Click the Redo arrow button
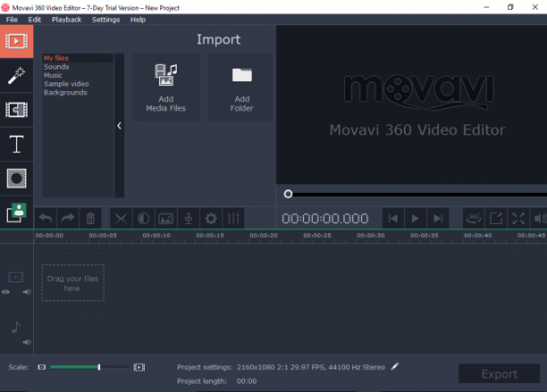This screenshot has height=392, width=547. (x=68, y=219)
